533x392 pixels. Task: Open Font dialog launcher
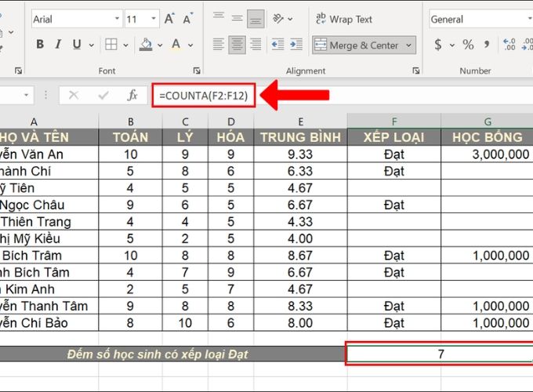click(197, 71)
